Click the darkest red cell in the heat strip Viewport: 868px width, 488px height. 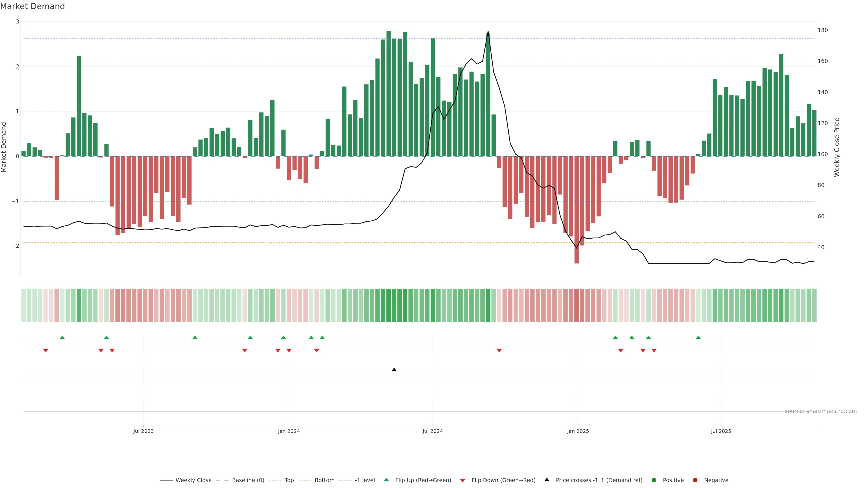click(577, 305)
